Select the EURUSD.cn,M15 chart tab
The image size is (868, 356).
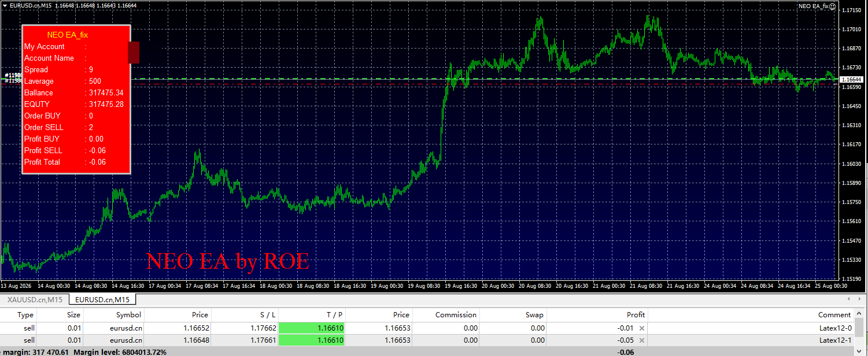[x=102, y=299]
